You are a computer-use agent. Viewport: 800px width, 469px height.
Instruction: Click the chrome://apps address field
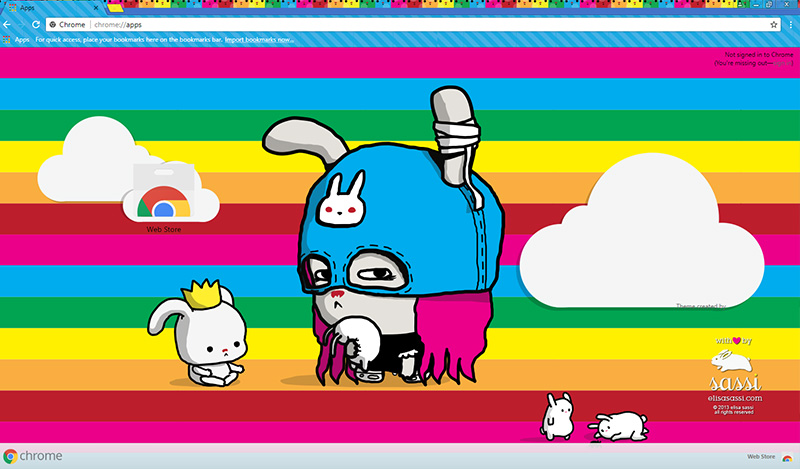413,24
